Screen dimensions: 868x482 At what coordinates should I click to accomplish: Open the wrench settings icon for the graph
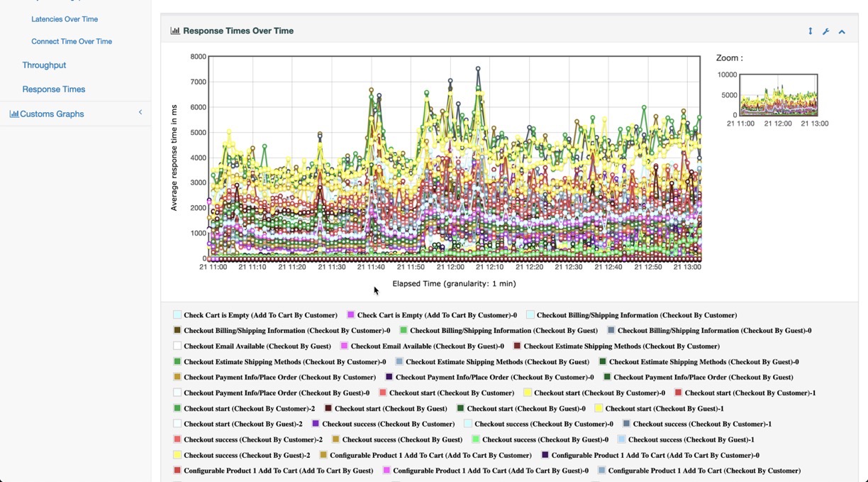[825, 31]
